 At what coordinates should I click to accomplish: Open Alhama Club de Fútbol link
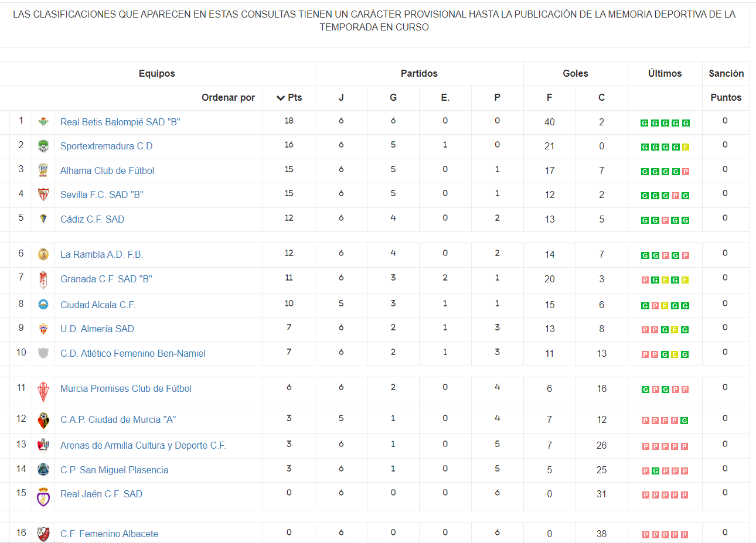tap(107, 170)
